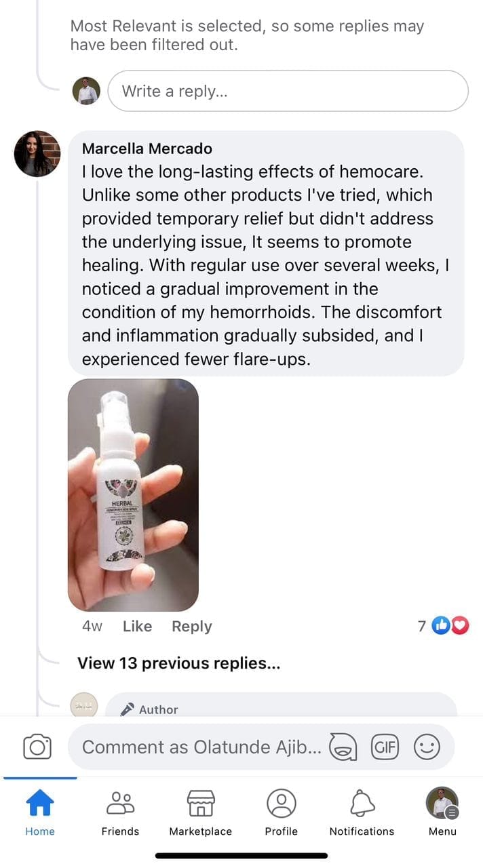Tap the Author badge on reply
Viewport: 483px width, 868px height.
pyautogui.click(x=149, y=709)
